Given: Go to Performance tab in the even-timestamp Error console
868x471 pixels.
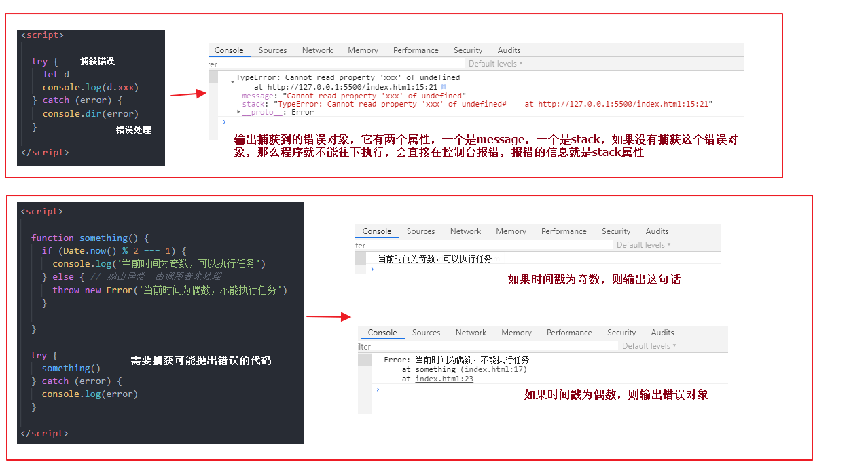Looking at the screenshot, I should (x=569, y=333).
